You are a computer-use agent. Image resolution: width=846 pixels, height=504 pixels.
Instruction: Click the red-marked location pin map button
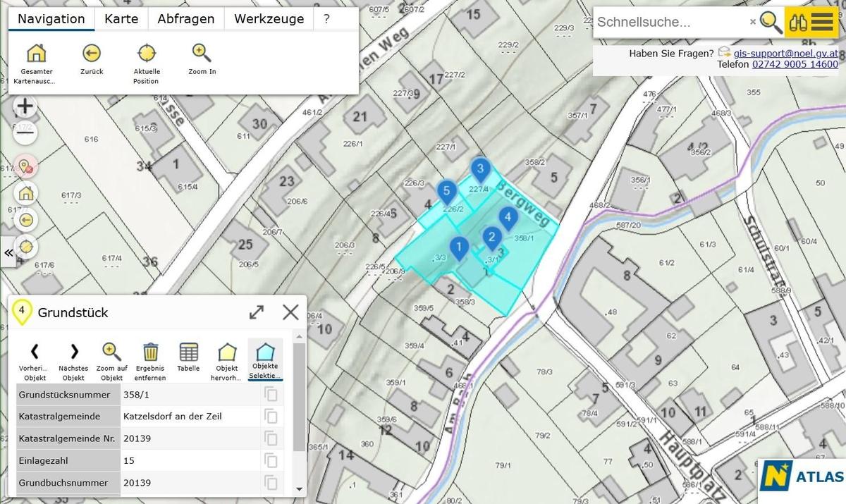pos(26,167)
